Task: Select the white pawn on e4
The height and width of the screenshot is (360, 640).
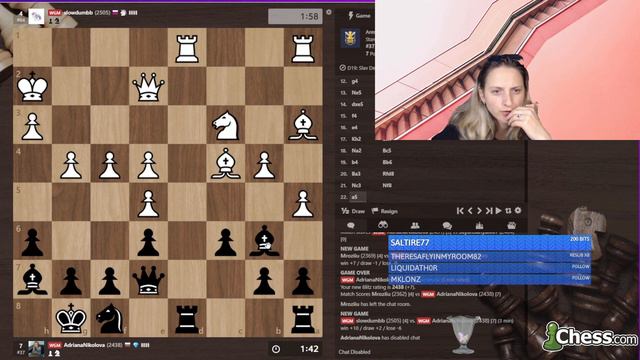Action: click(148, 165)
